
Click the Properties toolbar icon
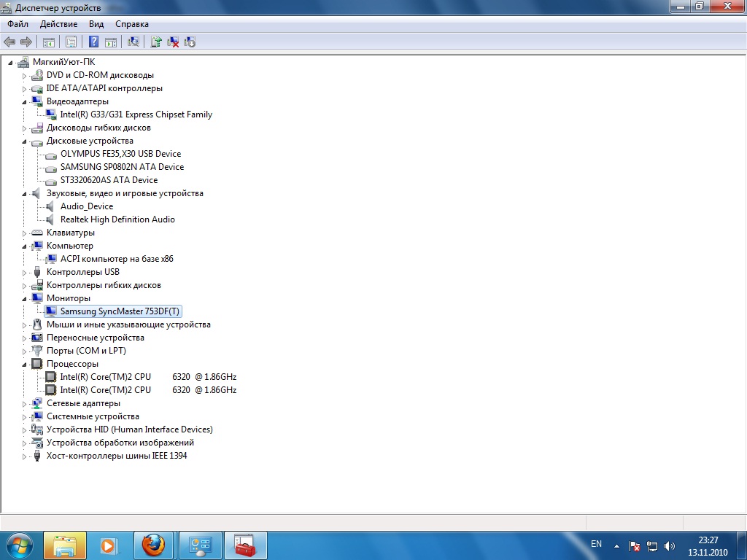tap(71, 42)
